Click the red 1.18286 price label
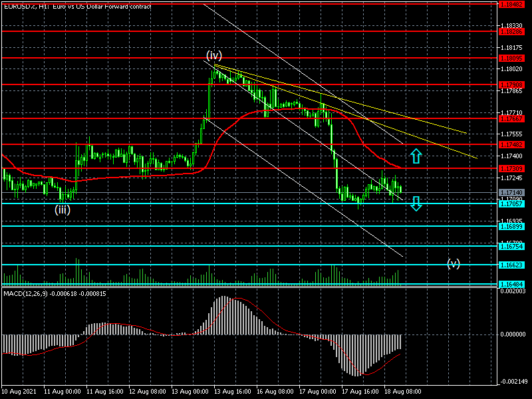This screenshot has height=399, width=532. tap(511, 31)
